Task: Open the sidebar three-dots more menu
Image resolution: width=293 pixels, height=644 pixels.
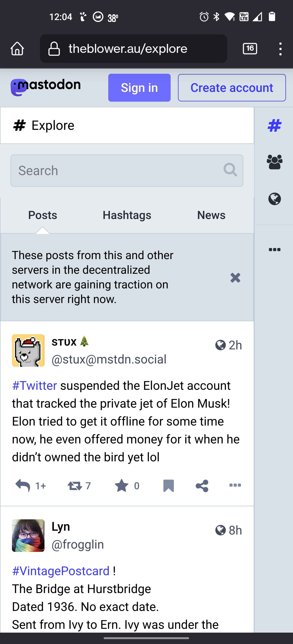Action: click(275, 249)
